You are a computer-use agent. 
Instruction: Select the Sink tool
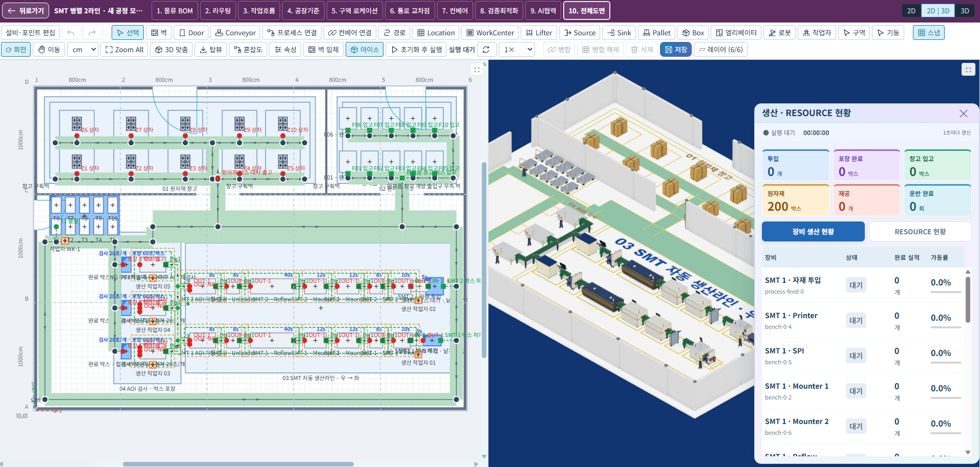[619, 33]
